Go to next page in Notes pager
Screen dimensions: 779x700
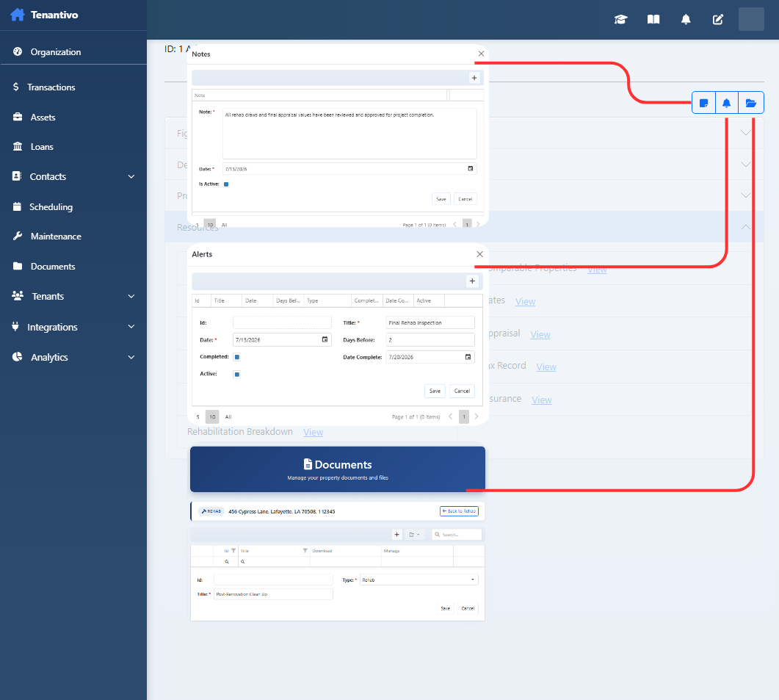tap(478, 224)
